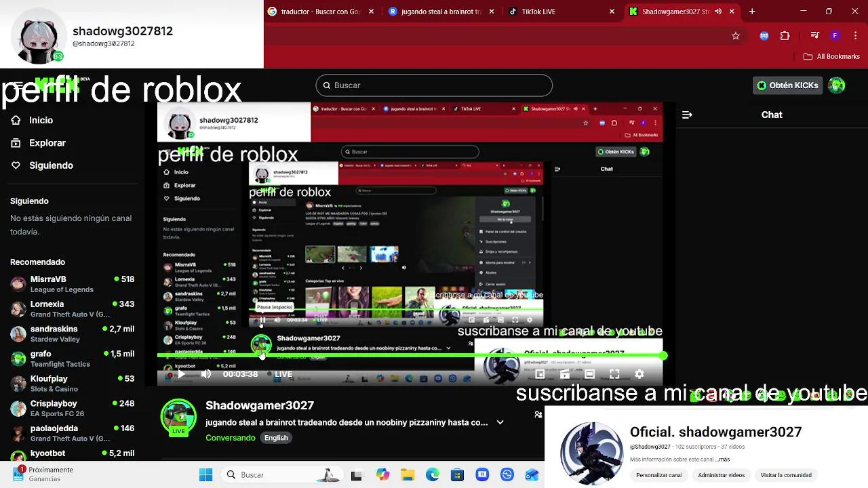868x488 pixels.
Task: Open the Chrome three-dot menu
Action: pos(855,36)
